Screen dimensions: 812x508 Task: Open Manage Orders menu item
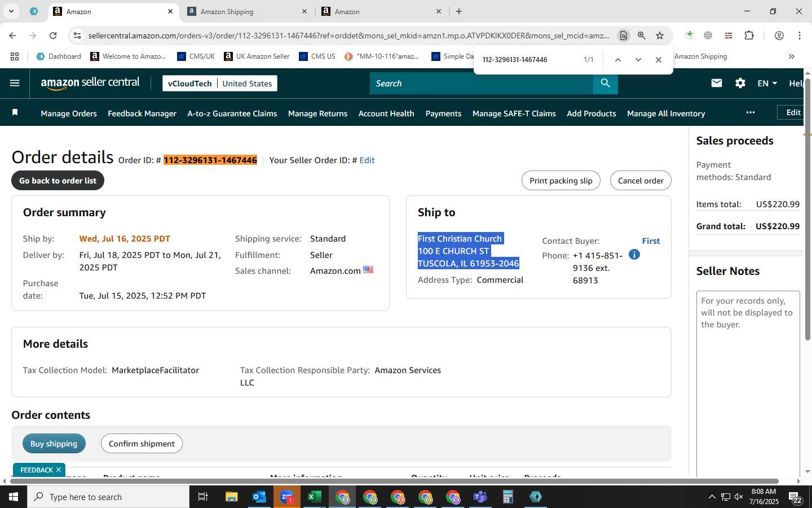[x=69, y=113]
